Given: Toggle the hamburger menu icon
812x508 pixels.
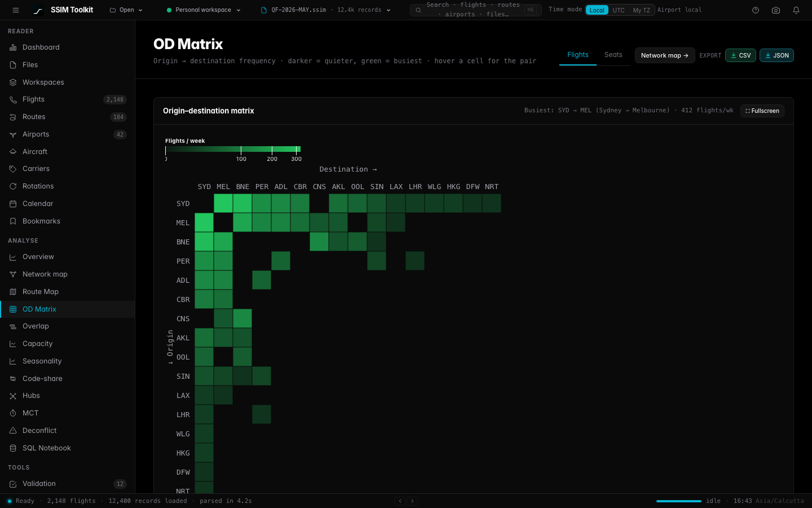Looking at the screenshot, I should point(16,10).
